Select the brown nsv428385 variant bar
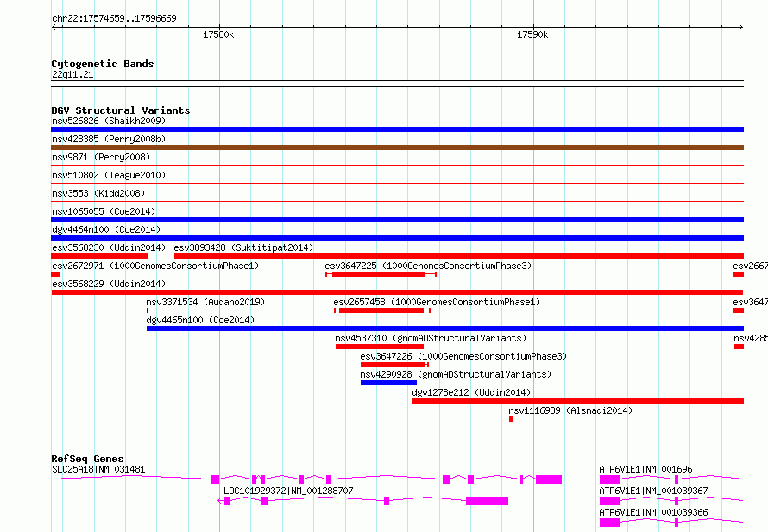 397,147
